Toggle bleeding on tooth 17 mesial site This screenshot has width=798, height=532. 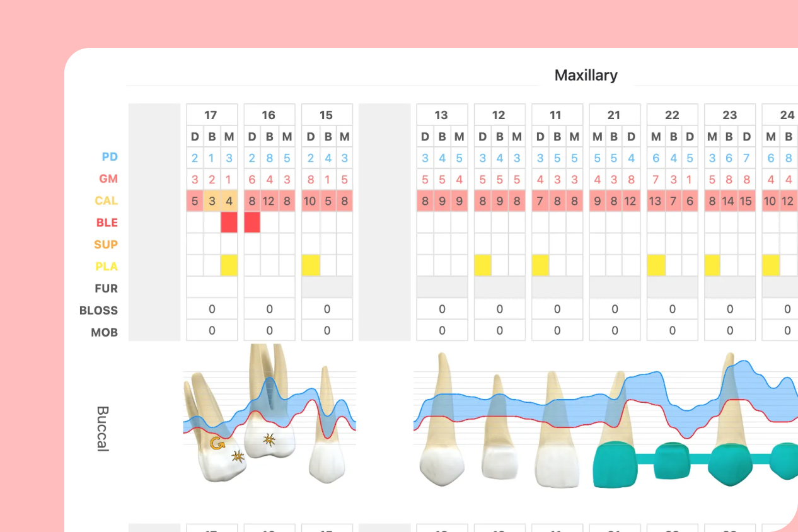tap(229, 223)
